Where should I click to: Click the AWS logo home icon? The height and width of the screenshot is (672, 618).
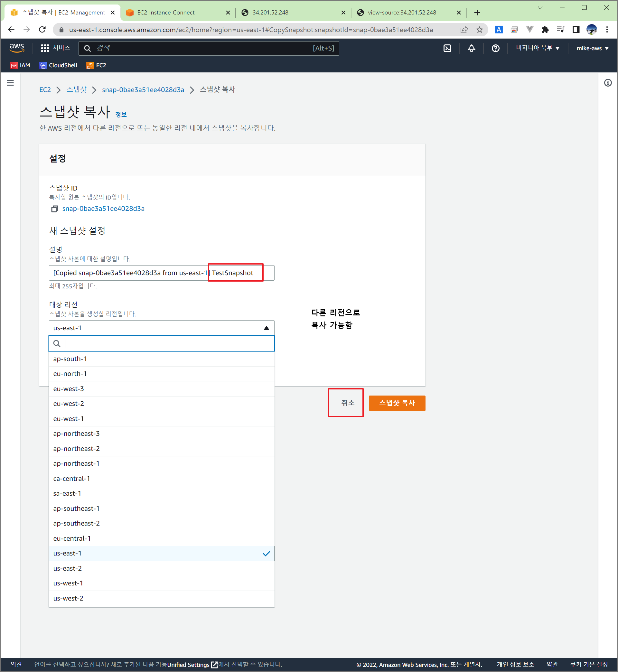(x=17, y=48)
